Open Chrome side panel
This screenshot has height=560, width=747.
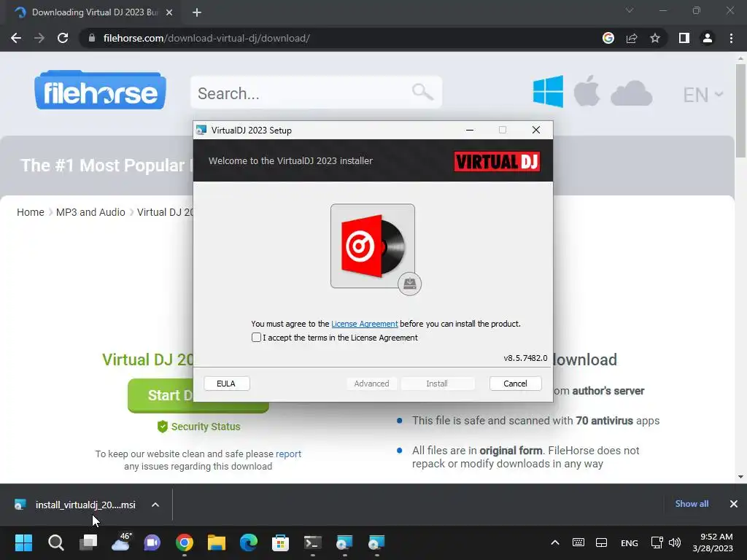tap(684, 38)
